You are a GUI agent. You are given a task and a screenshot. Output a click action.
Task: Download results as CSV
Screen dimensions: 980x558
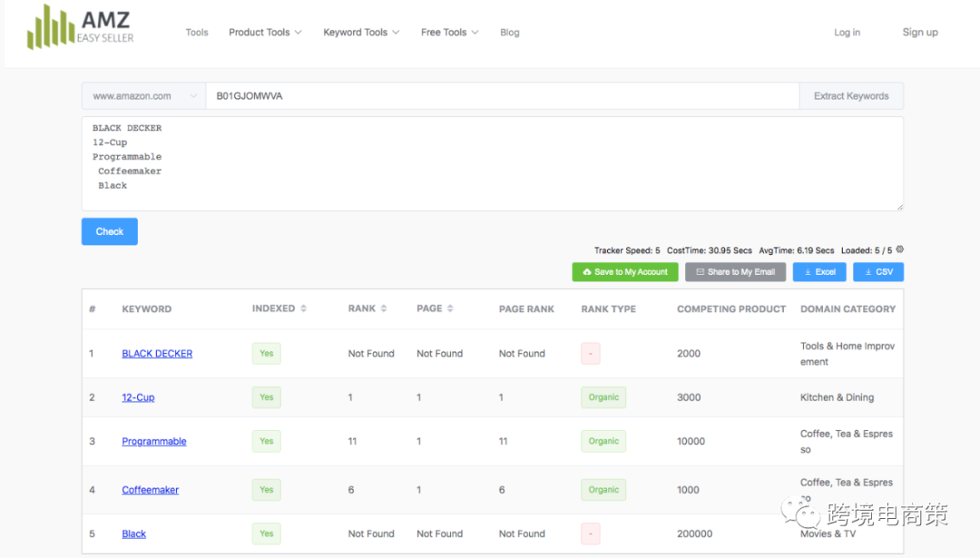877,272
